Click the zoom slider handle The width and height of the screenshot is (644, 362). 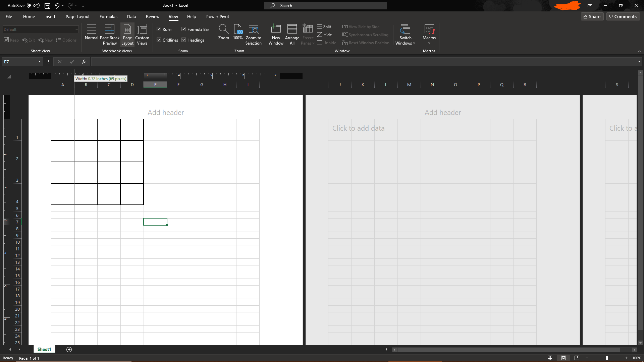(x=607, y=358)
